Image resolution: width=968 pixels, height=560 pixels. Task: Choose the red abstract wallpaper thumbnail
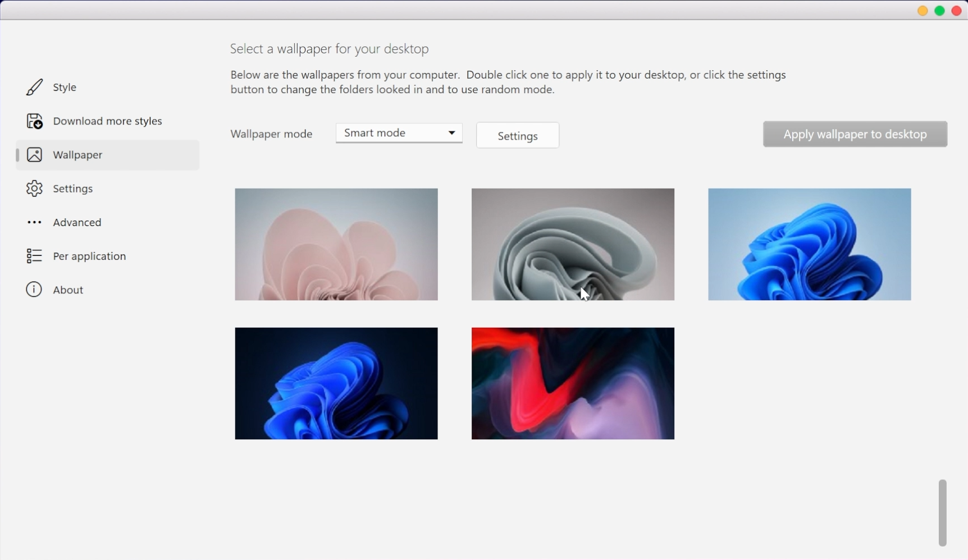tap(572, 383)
